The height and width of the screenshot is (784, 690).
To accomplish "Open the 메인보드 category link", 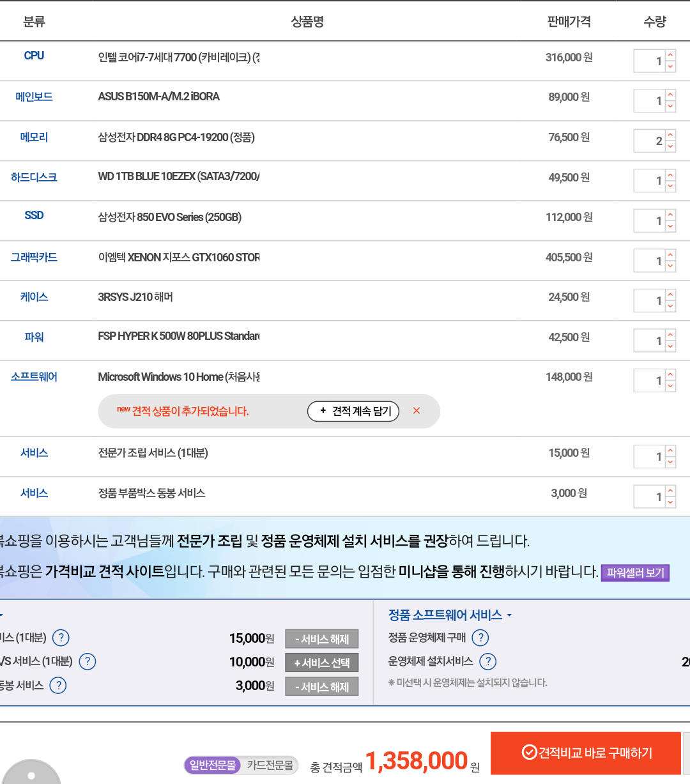I will tap(34, 96).
